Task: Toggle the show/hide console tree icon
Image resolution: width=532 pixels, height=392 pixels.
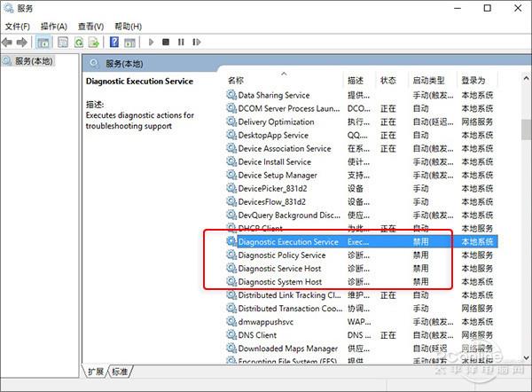Action: click(43, 42)
